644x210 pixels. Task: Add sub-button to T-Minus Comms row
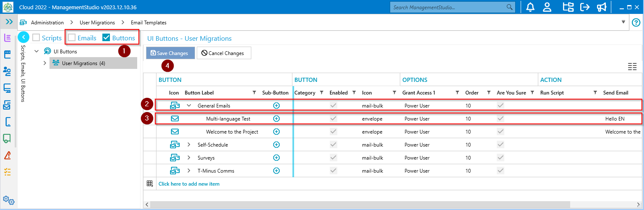(276, 171)
